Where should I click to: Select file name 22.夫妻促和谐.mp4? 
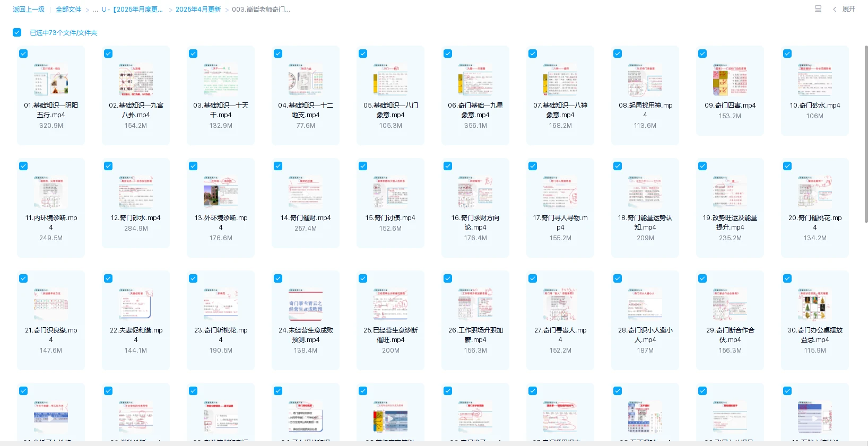(x=136, y=335)
